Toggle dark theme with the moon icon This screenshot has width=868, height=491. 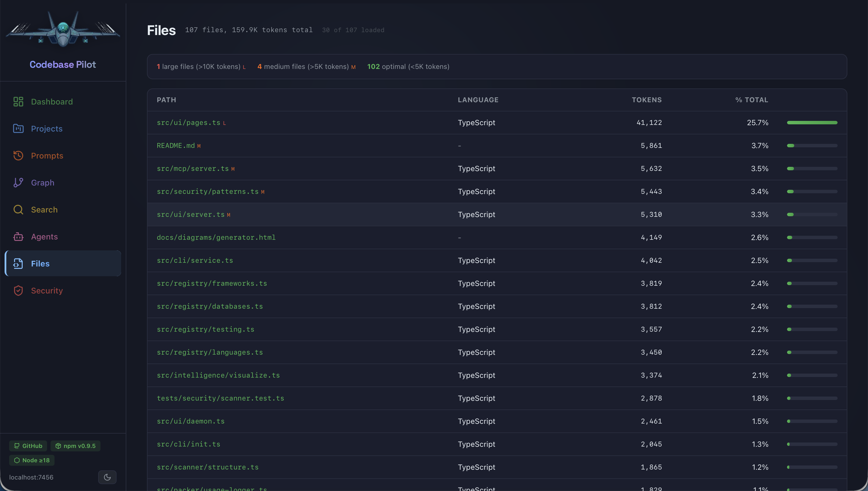click(x=107, y=477)
